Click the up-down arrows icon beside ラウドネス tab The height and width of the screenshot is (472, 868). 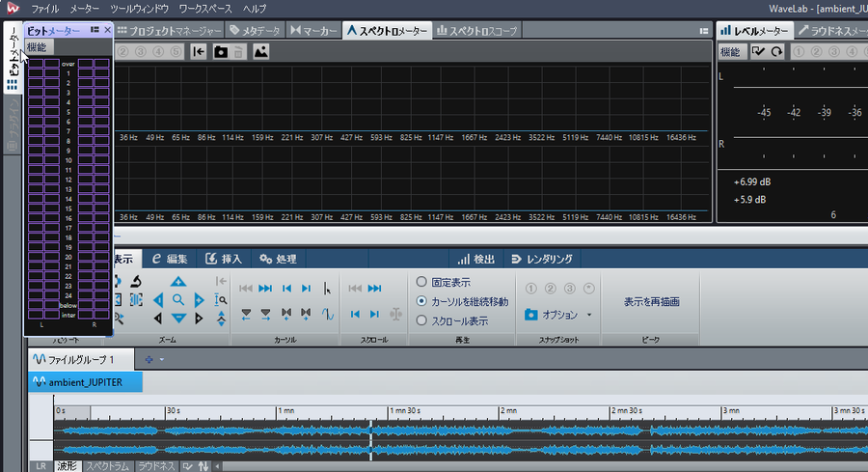pos(203,466)
